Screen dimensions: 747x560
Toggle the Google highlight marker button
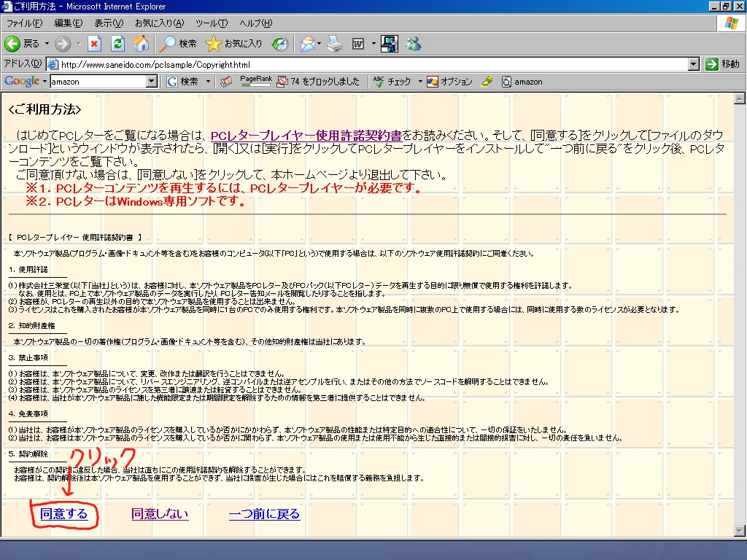tap(487, 82)
